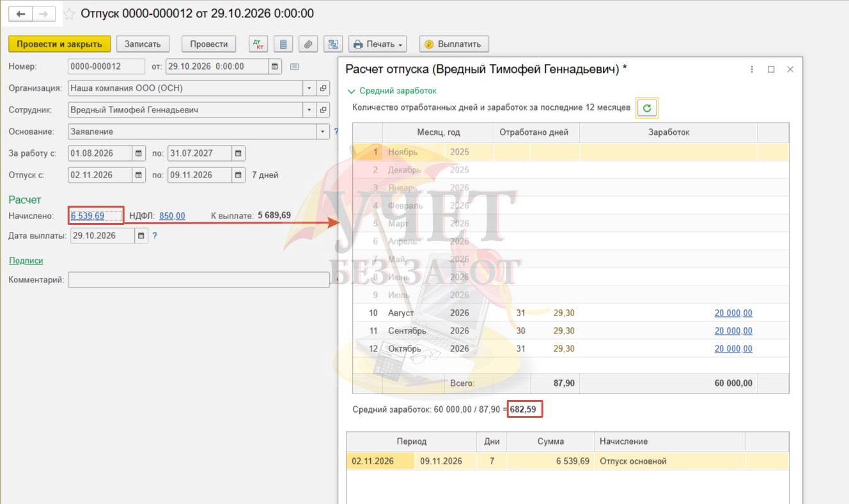Expand the Организация dropdown list
Screen dimensions: 849x504
point(309,88)
